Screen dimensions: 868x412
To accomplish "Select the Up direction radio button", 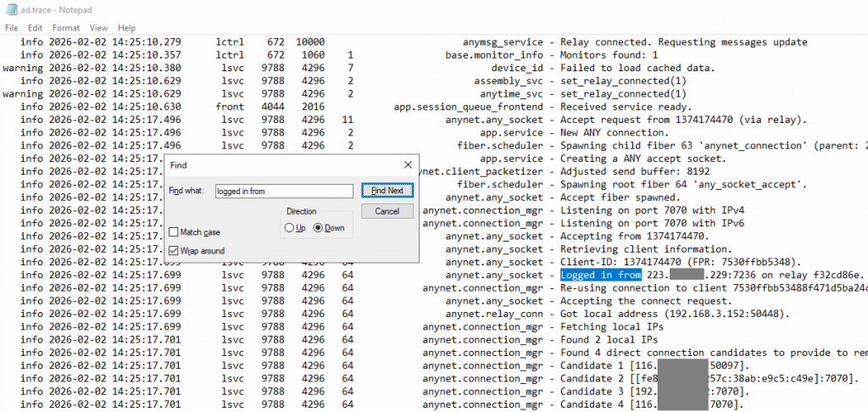I will 290,228.
